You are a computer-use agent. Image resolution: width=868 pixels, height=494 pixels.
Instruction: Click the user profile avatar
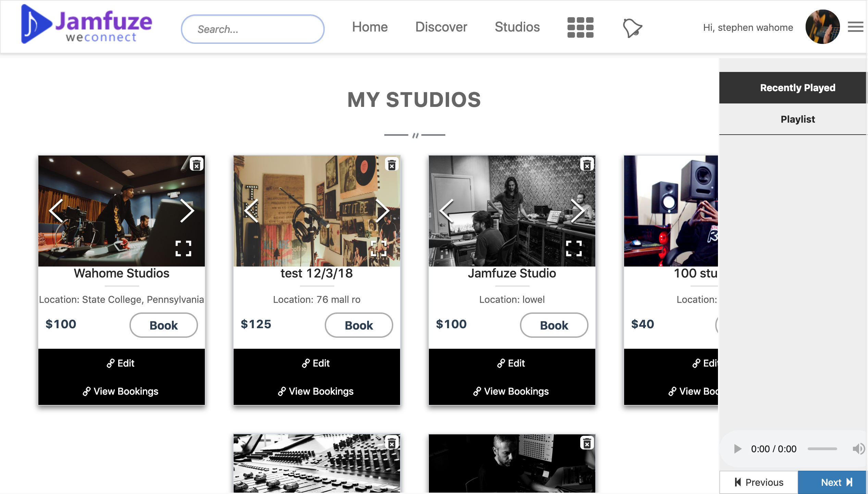(x=822, y=27)
